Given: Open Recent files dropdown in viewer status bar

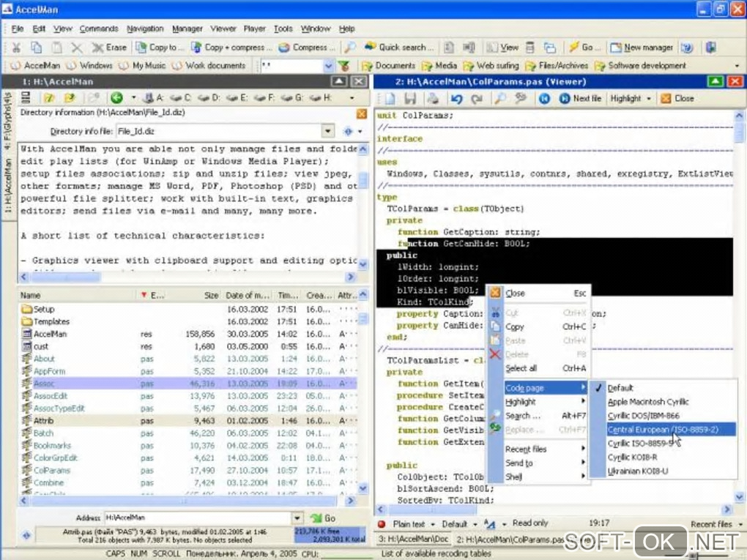Looking at the screenshot, I should [716, 524].
